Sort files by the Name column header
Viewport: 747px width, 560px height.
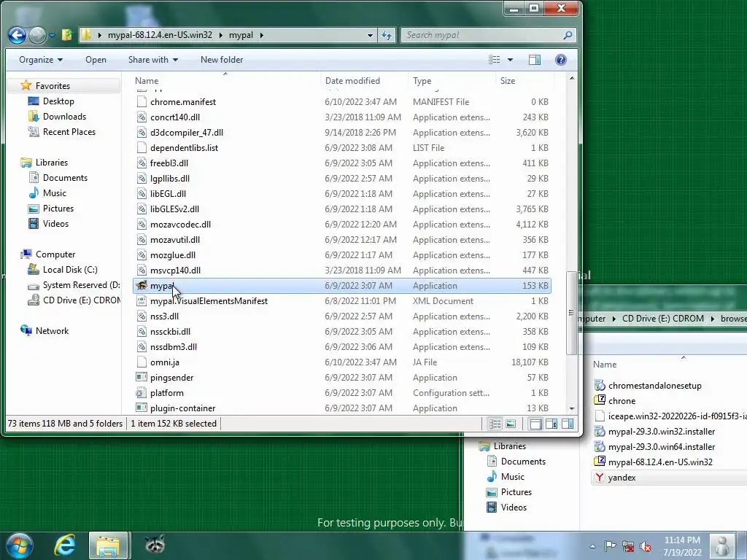tap(226, 80)
